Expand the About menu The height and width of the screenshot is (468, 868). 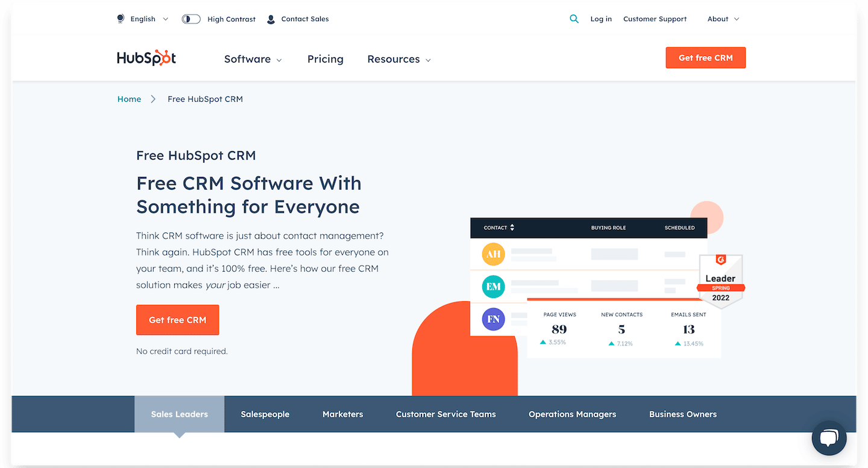(x=723, y=19)
